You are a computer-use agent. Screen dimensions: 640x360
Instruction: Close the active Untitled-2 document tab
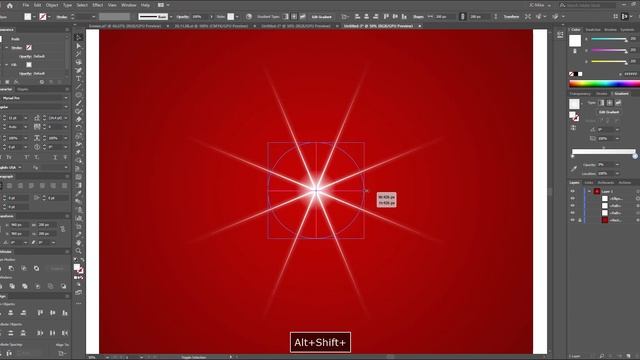420,26
